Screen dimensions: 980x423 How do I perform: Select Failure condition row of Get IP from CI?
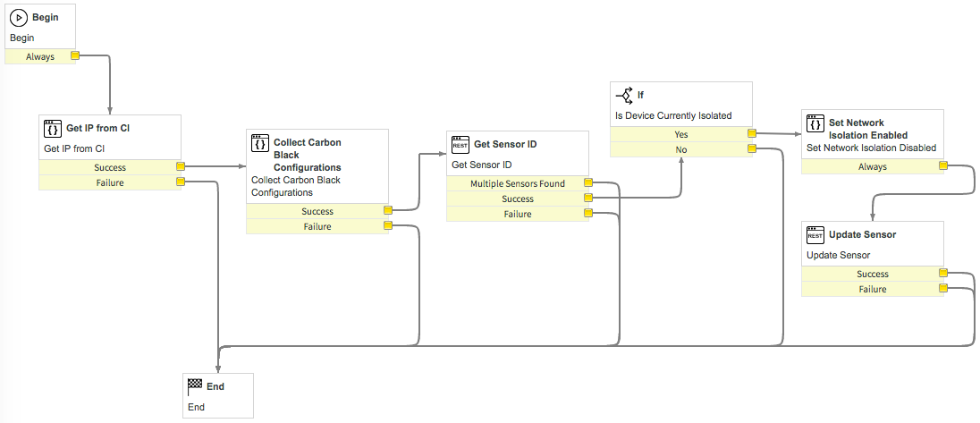[x=110, y=182]
